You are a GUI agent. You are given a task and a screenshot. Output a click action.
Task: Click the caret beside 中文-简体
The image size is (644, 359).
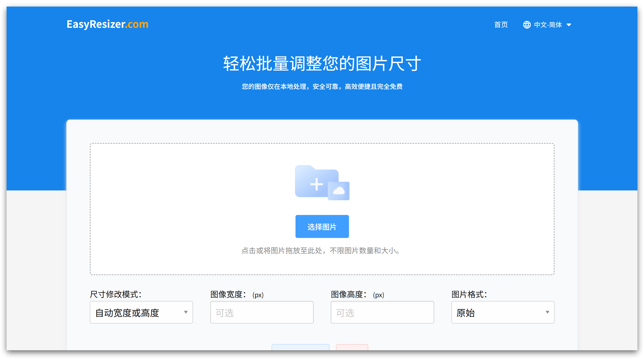click(569, 25)
